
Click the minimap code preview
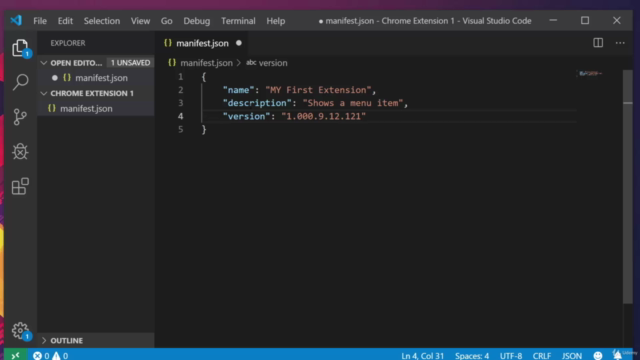pyautogui.click(x=591, y=73)
